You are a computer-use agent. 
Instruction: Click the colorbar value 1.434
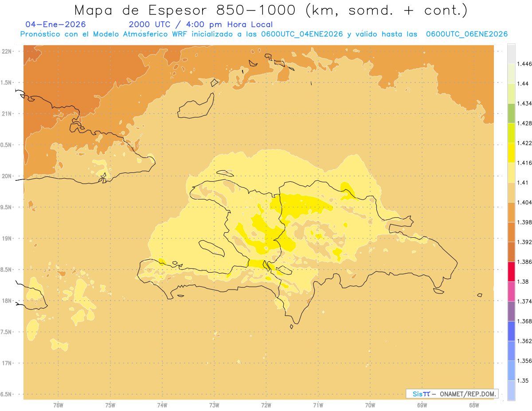pos(524,103)
